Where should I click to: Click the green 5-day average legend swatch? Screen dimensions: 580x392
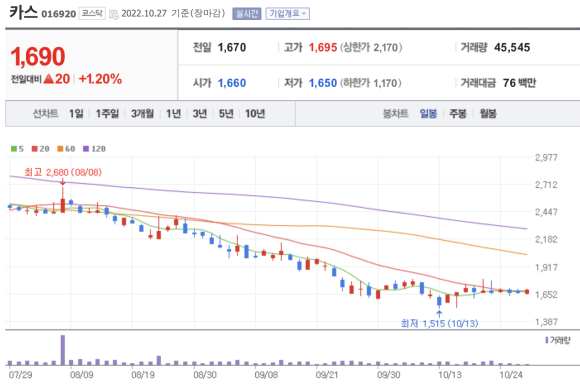(x=14, y=149)
